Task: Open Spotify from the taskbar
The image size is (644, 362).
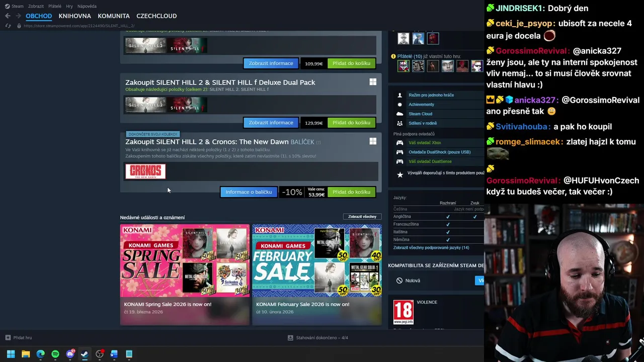Action: 55,354
